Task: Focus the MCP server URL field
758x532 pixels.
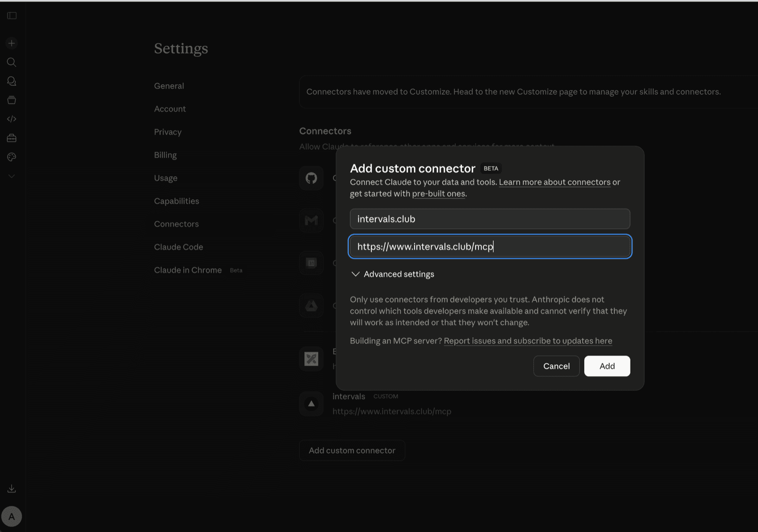Action: click(x=490, y=246)
